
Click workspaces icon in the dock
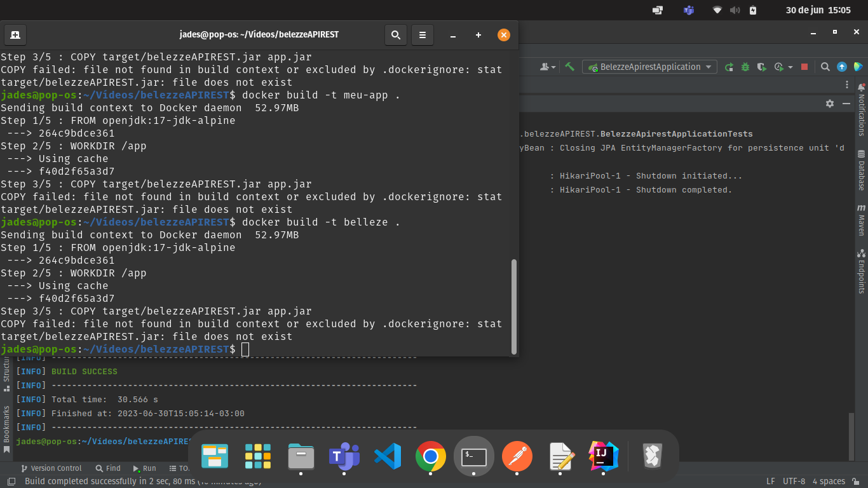tap(215, 456)
